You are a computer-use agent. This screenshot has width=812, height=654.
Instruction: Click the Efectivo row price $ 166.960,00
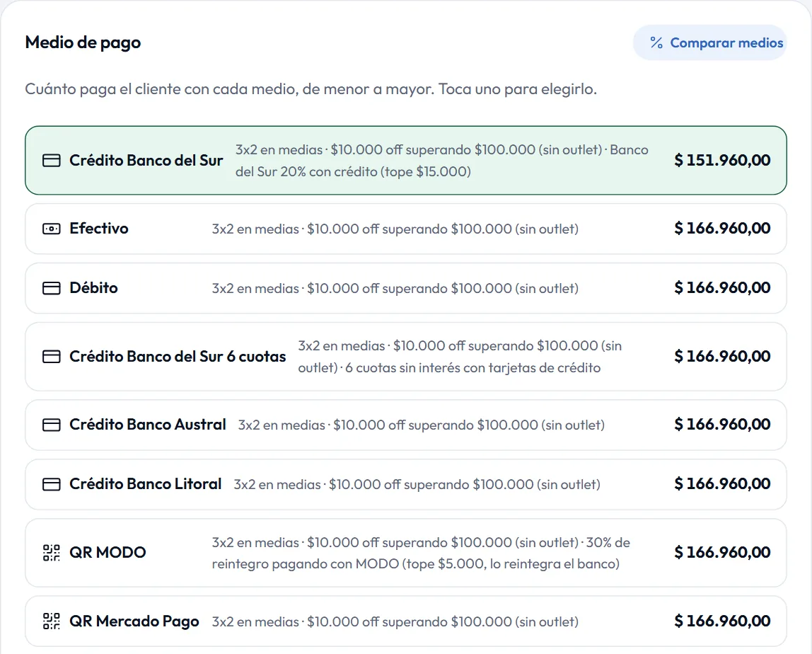point(722,228)
